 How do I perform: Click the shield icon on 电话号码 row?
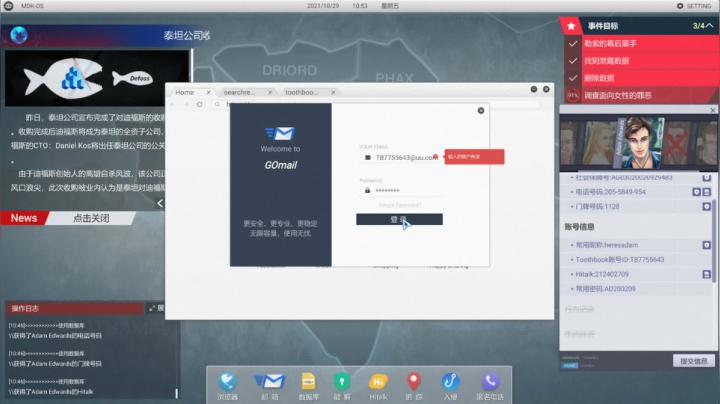point(697,192)
